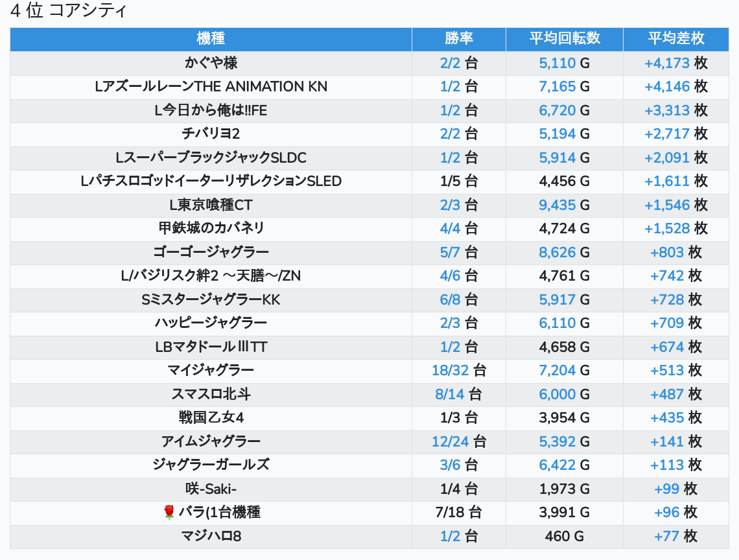Select machine name かぐや様
This screenshot has width=739, height=560.
(211, 63)
